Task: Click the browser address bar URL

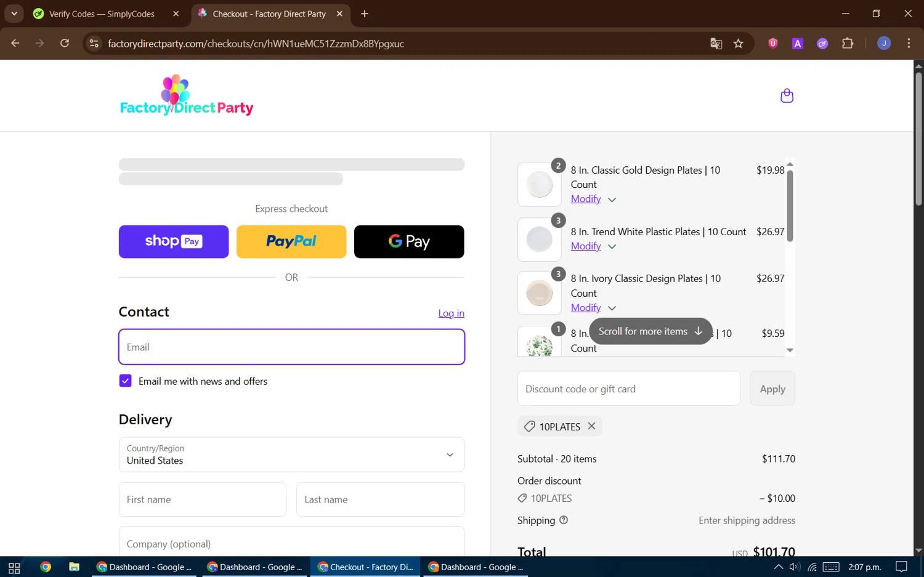Action: (x=256, y=43)
